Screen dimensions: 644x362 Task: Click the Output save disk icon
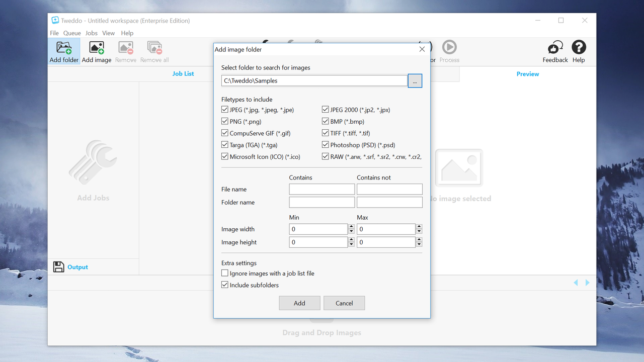click(x=58, y=267)
